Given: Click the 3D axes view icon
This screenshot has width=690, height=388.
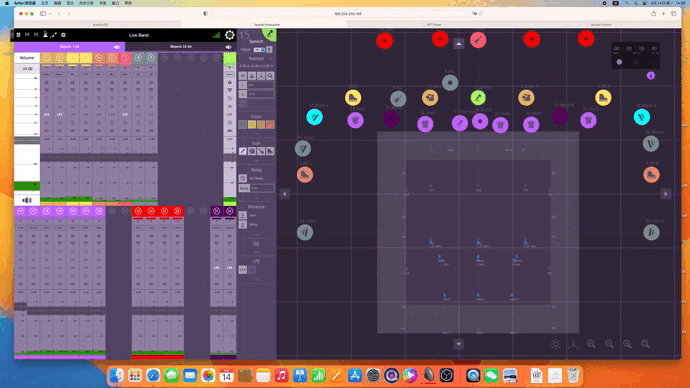Looking at the screenshot, I should pos(573,344).
